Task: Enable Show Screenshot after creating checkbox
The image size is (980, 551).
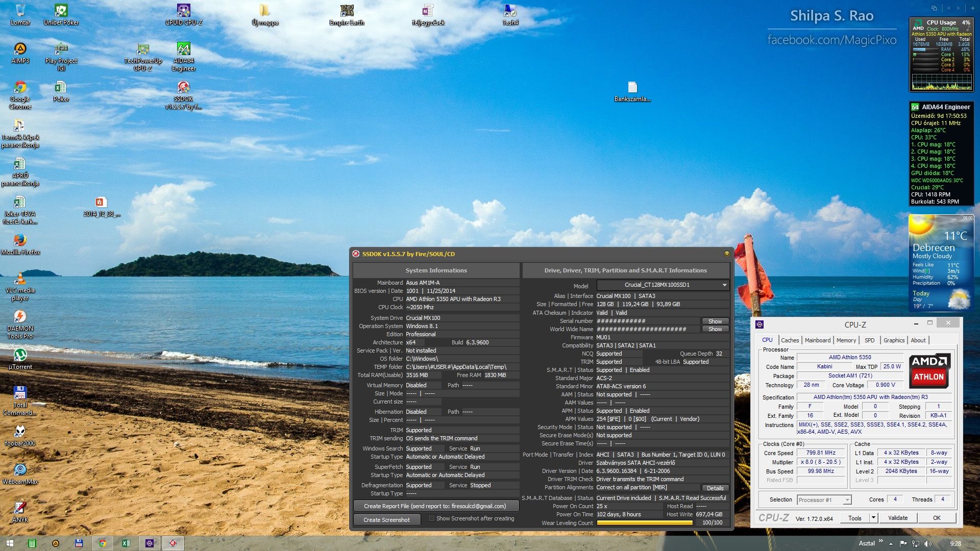Action: point(431,518)
